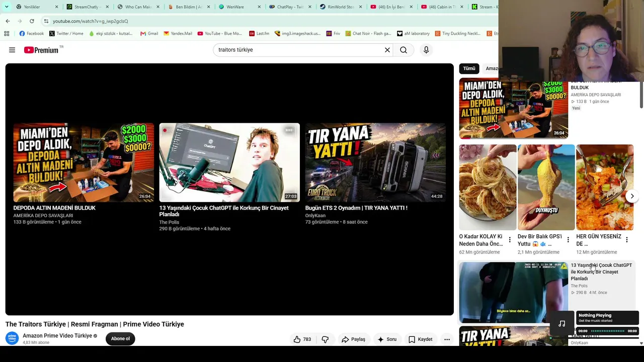The image size is (644, 362).
Task: Open more actions three-dot menu under video
Action: tap(447, 339)
